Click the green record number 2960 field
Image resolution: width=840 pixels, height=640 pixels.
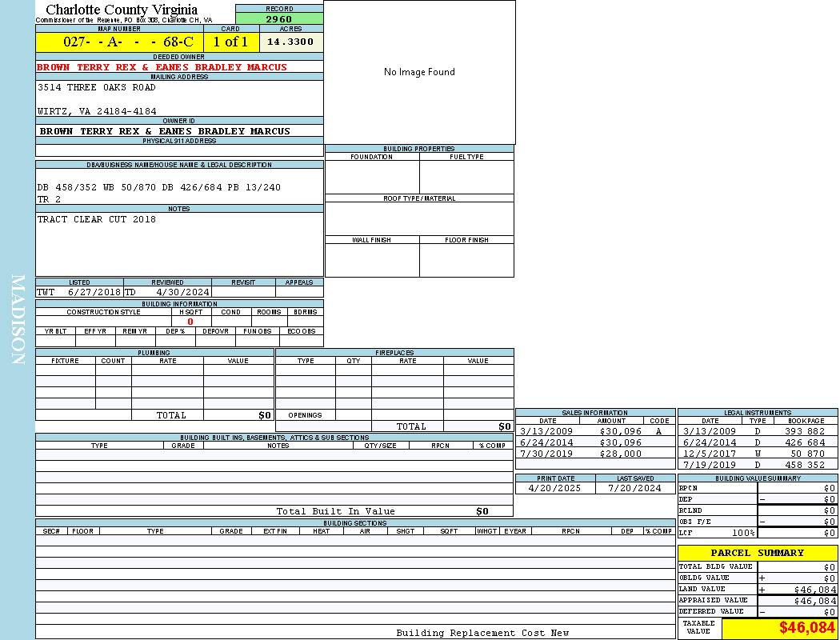pos(279,19)
